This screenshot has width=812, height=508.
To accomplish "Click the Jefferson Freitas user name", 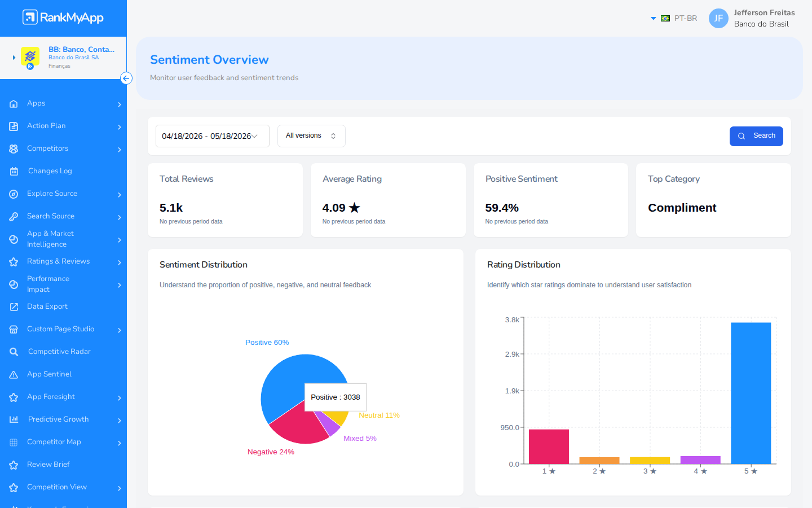I will coord(764,13).
